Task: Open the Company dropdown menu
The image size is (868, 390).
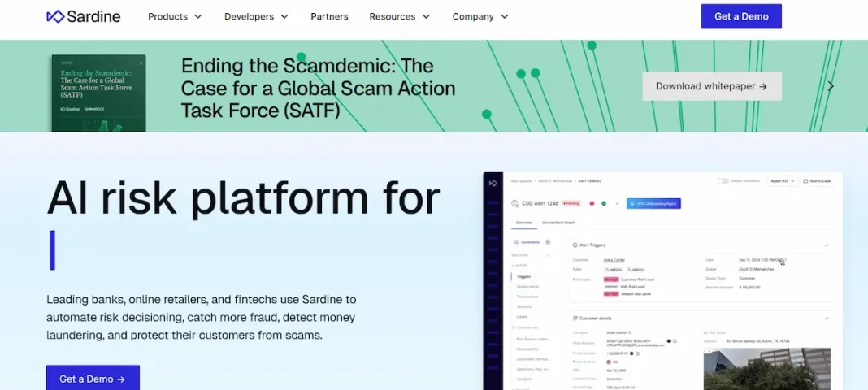Action: pos(480,16)
